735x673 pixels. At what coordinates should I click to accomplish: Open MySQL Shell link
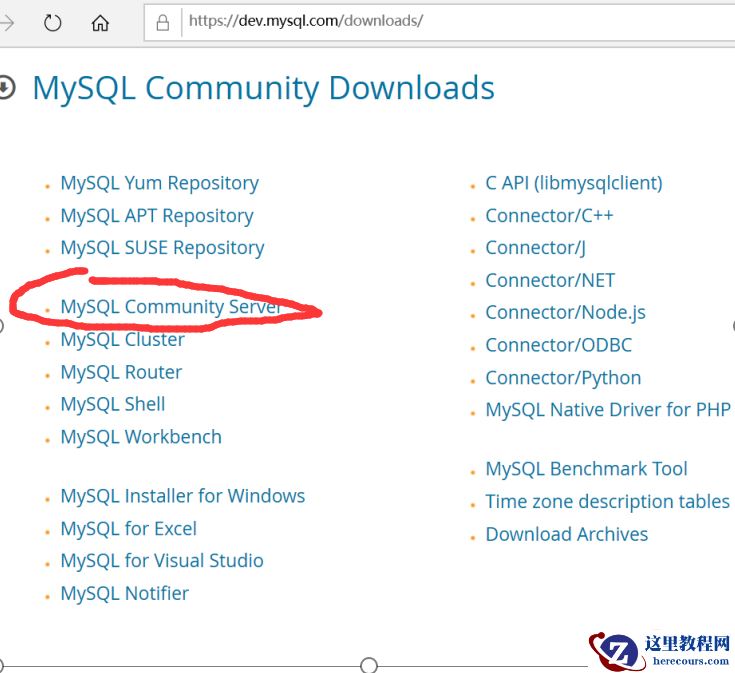point(112,404)
